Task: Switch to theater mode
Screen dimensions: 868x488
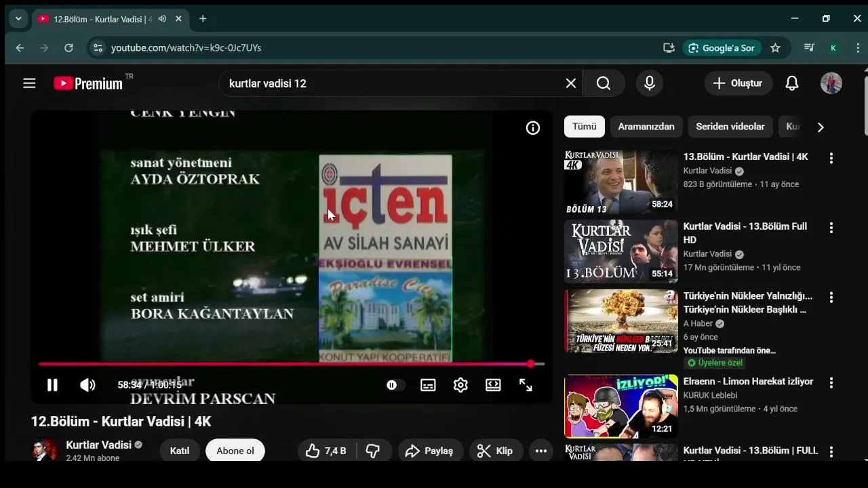Action: click(493, 385)
